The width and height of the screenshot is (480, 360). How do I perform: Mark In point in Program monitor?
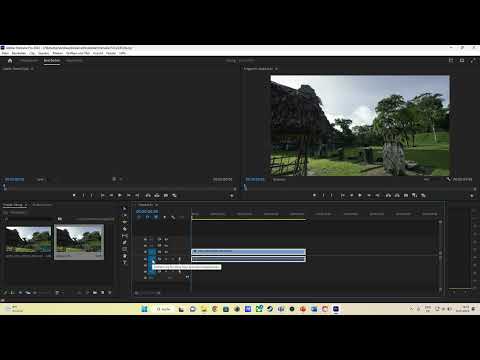pos(323,196)
